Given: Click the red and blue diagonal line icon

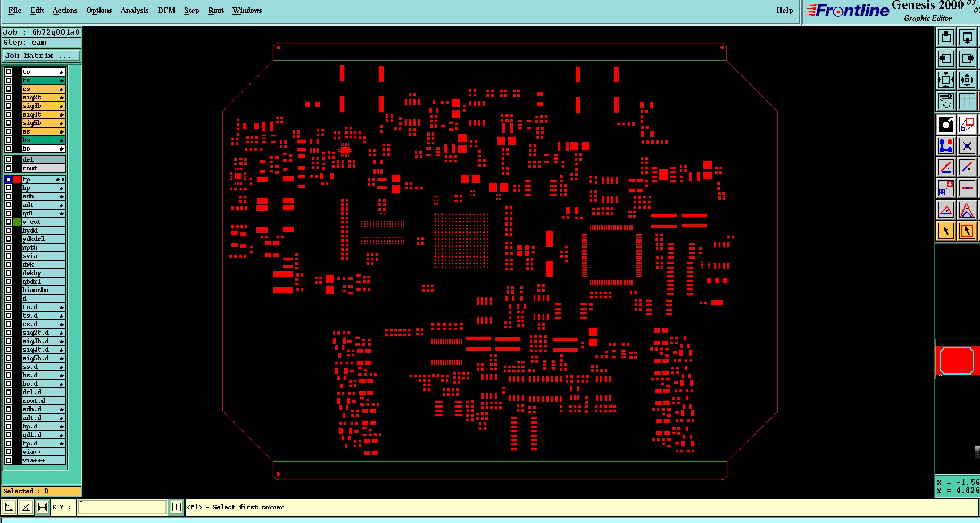Looking at the screenshot, I should pyautogui.click(x=967, y=167).
